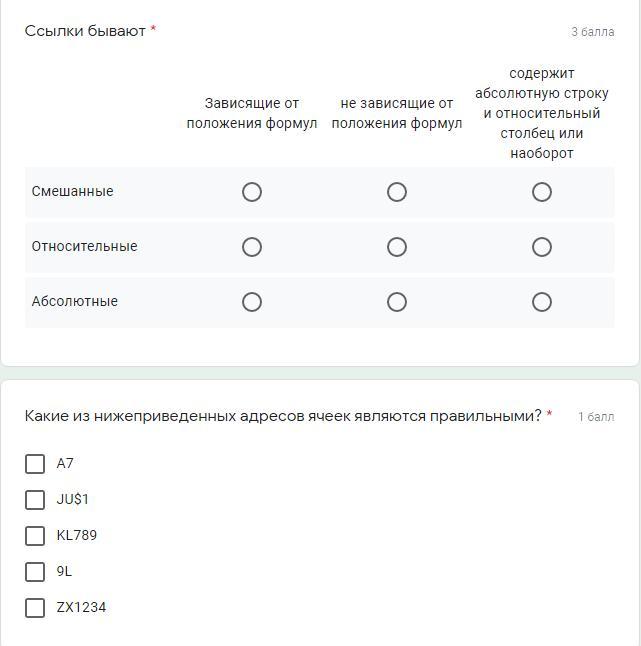Click the 'Смешанные' row label
The height and width of the screenshot is (646, 641).
pyautogui.click(x=72, y=192)
